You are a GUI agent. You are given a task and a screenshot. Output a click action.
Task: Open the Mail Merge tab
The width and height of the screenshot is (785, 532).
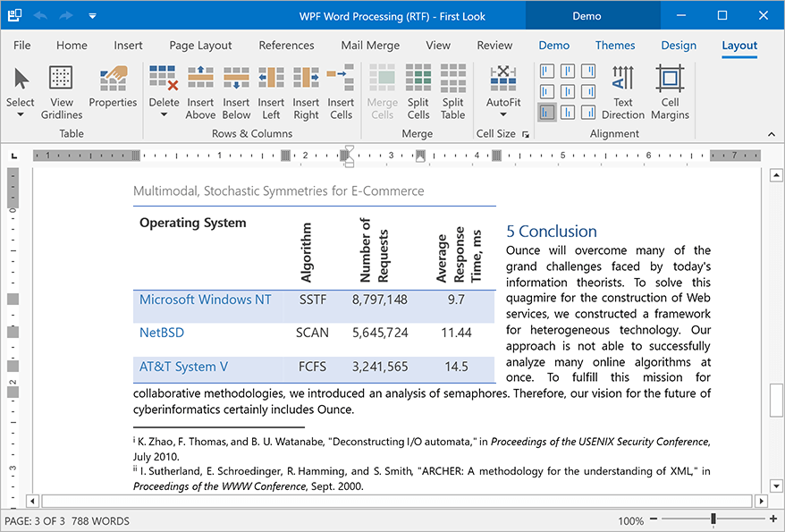(370, 46)
